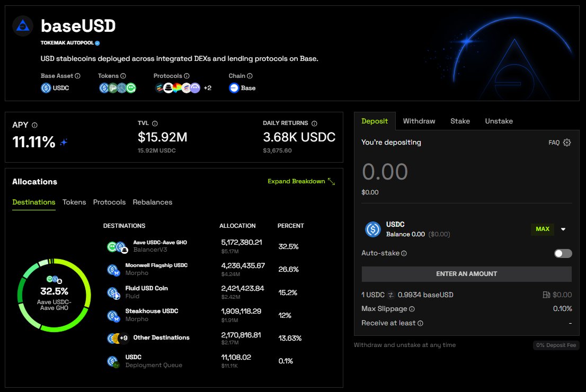This screenshot has height=392, width=586.
Task: Switch to the Deposit tab
Action: 375,121
